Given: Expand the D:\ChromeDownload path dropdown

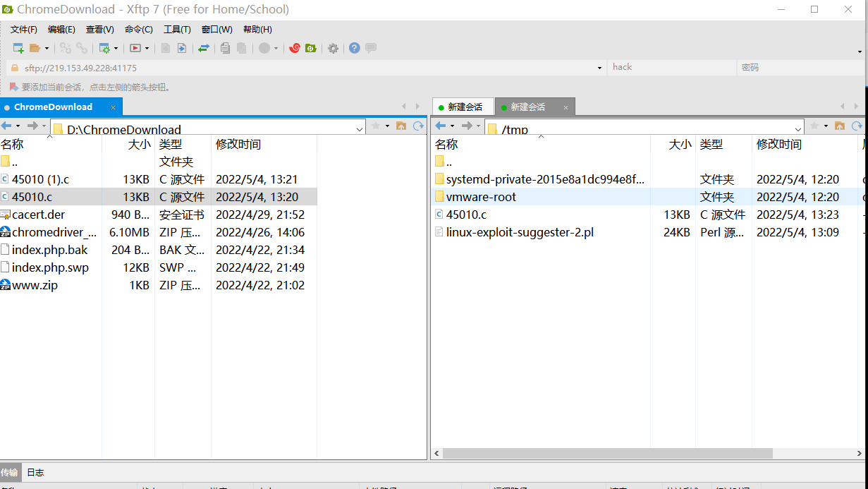Looking at the screenshot, I should 360,129.
